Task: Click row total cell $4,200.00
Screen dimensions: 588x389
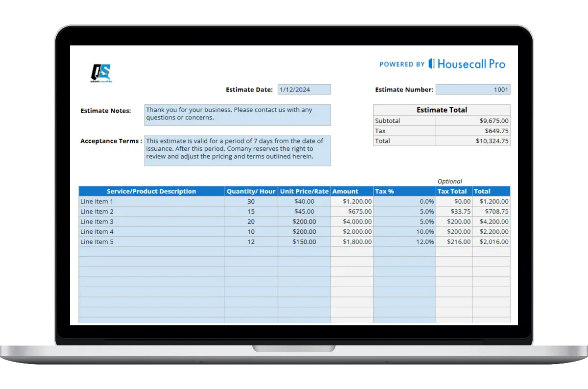Action: 491,221
